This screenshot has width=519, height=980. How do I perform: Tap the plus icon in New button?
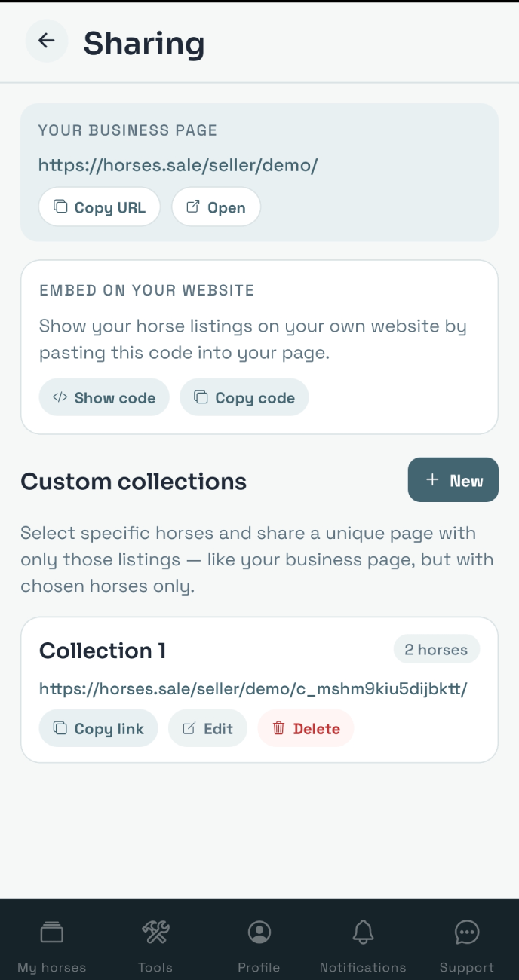[x=432, y=480]
